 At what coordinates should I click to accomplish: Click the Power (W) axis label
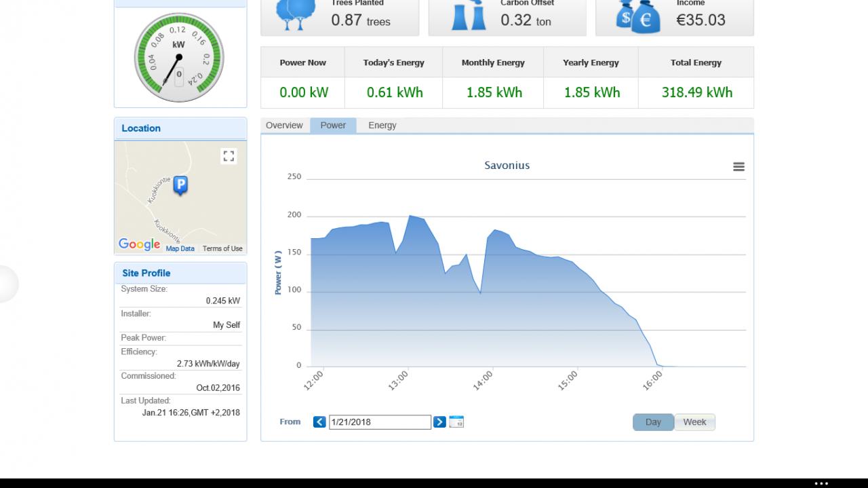278,273
